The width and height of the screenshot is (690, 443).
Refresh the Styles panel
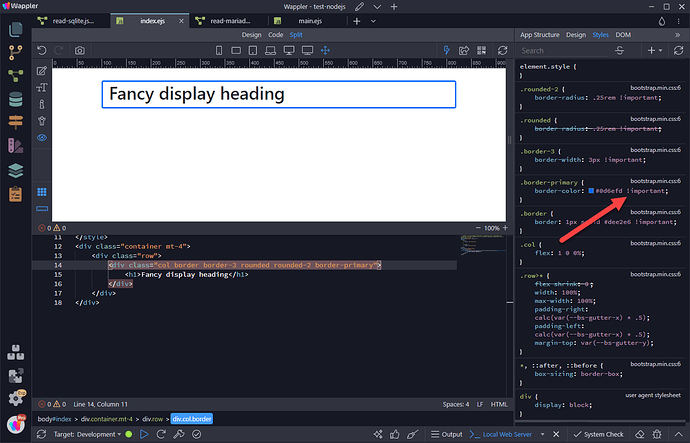tap(678, 51)
